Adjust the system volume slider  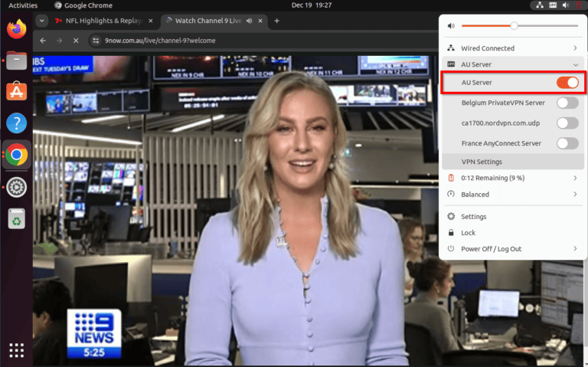(514, 26)
